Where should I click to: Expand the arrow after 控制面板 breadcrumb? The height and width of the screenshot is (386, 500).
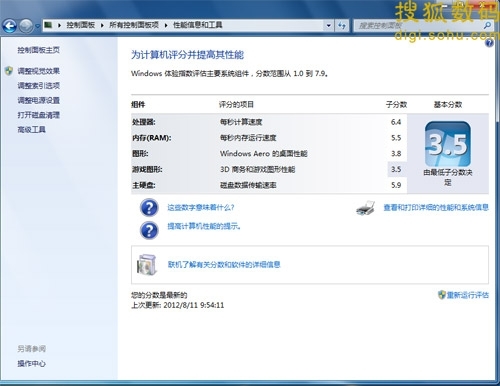102,25
